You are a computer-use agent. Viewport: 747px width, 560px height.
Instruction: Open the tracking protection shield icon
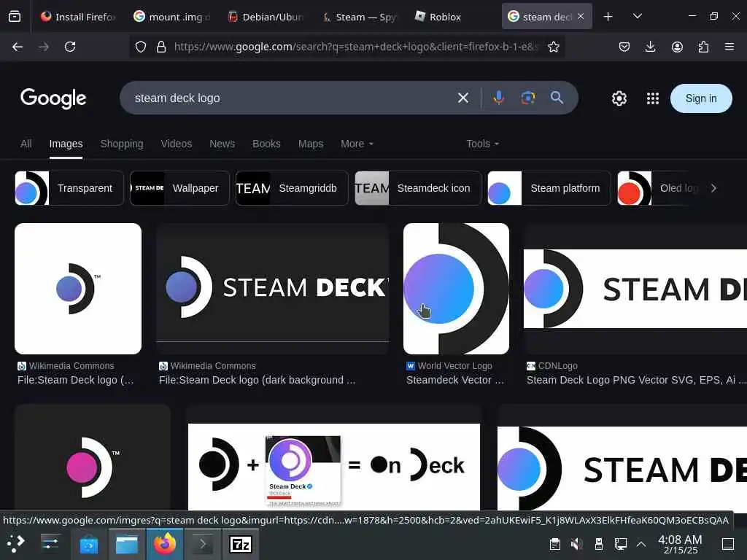tap(141, 47)
